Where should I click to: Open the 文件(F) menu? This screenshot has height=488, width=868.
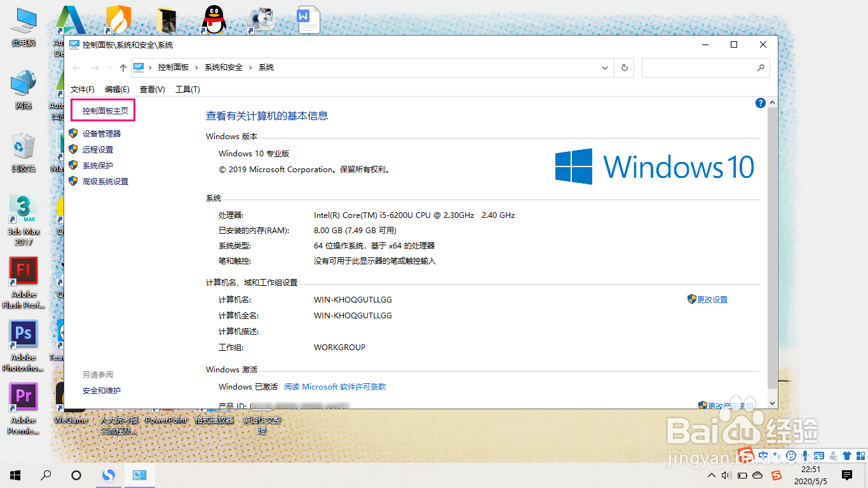coord(83,90)
